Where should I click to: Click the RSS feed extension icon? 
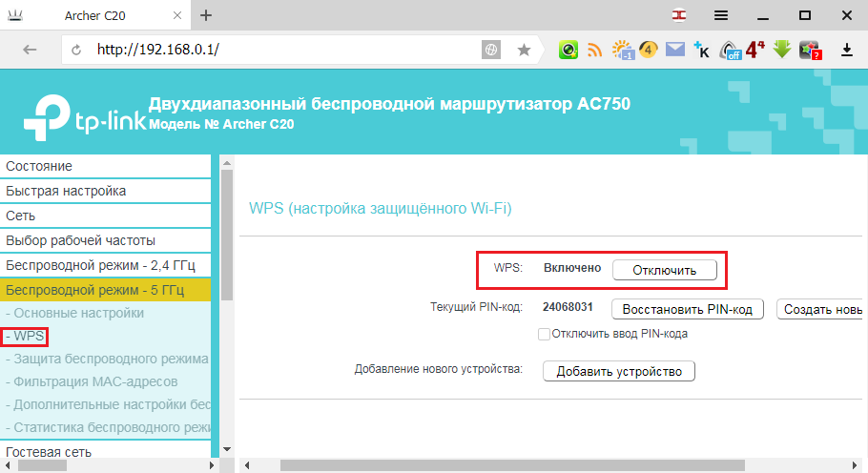point(594,50)
